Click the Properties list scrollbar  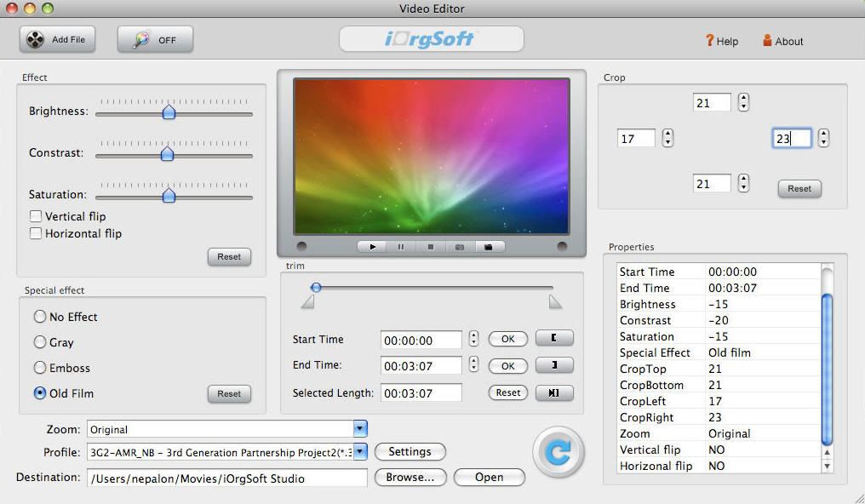pos(827,369)
